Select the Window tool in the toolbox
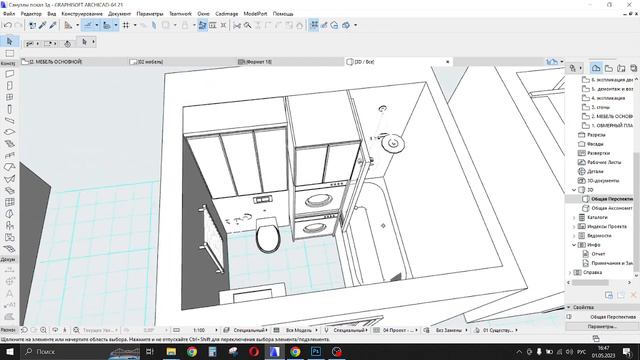The height and width of the screenshot is (360, 640). pyautogui.click(x=9, y=97)
